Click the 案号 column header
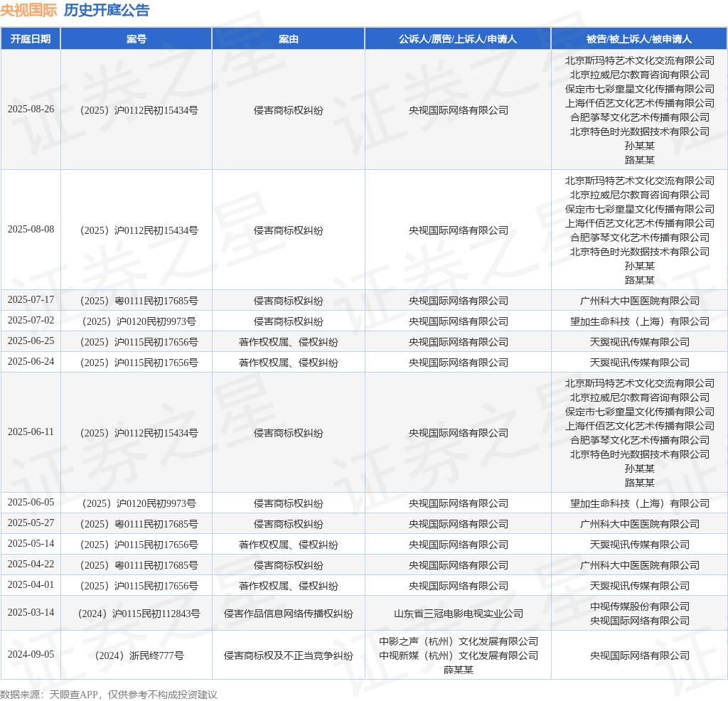 (x=136, y=39)
